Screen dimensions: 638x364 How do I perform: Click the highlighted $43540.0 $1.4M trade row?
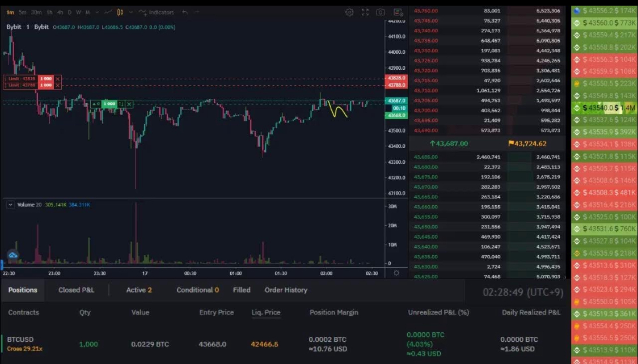(604, 108)
